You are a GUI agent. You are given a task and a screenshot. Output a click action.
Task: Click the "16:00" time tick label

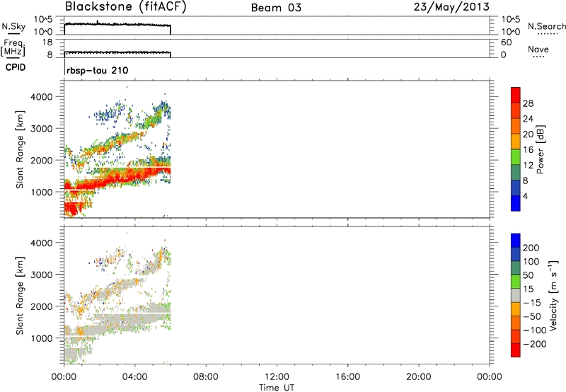pos(347,377)
